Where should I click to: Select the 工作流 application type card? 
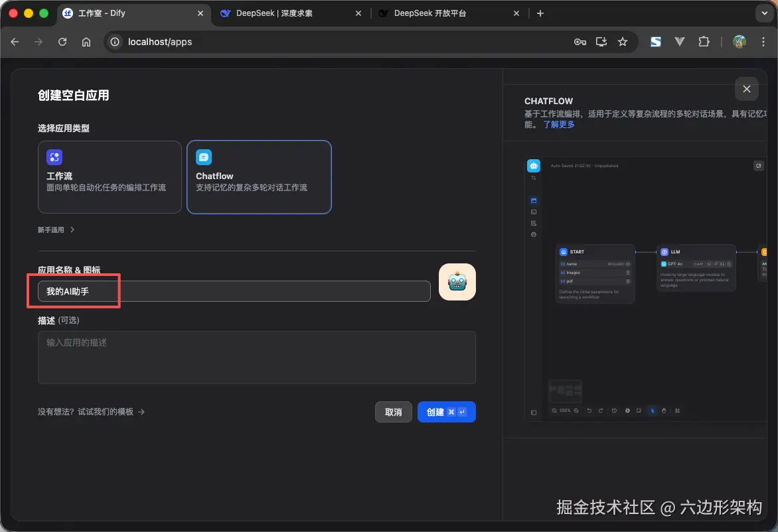point(110,176)
